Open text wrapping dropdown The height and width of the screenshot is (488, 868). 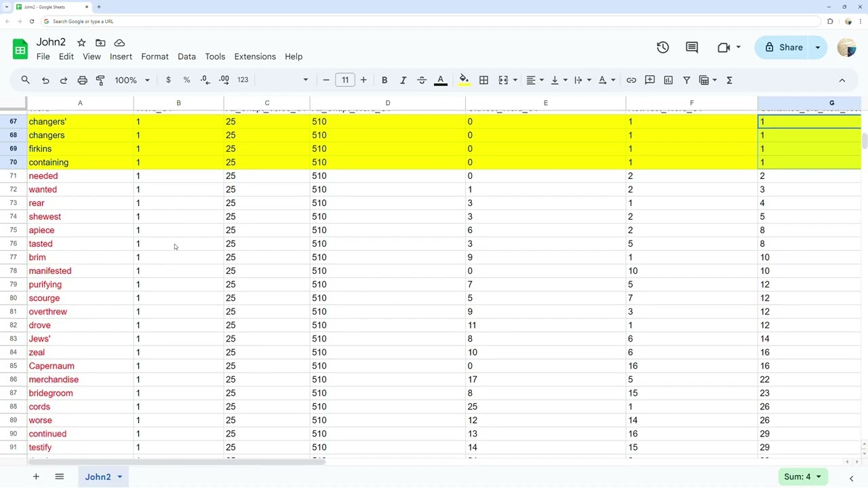pyautogui.click(x=583, y=80)
